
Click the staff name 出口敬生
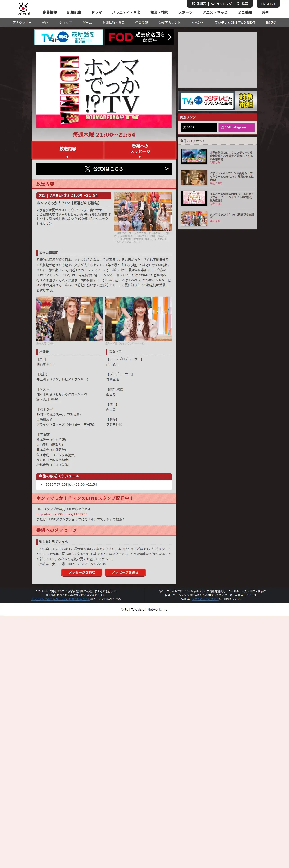coord(113,364)
